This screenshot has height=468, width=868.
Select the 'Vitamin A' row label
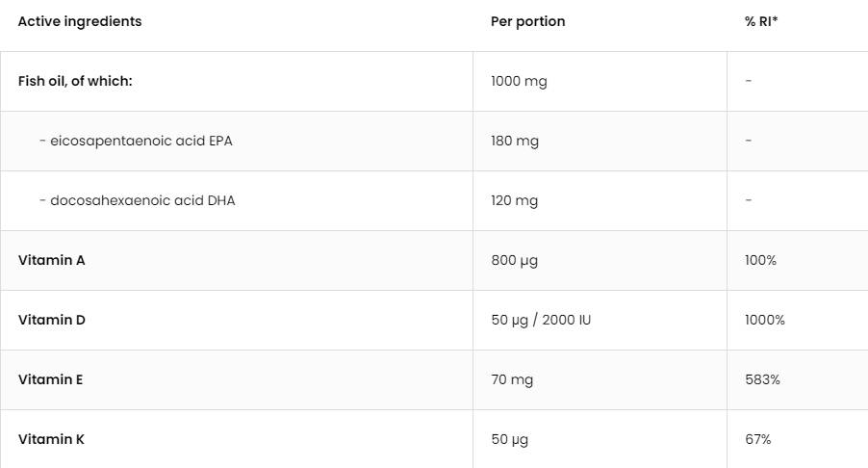[x=52, y=261]
